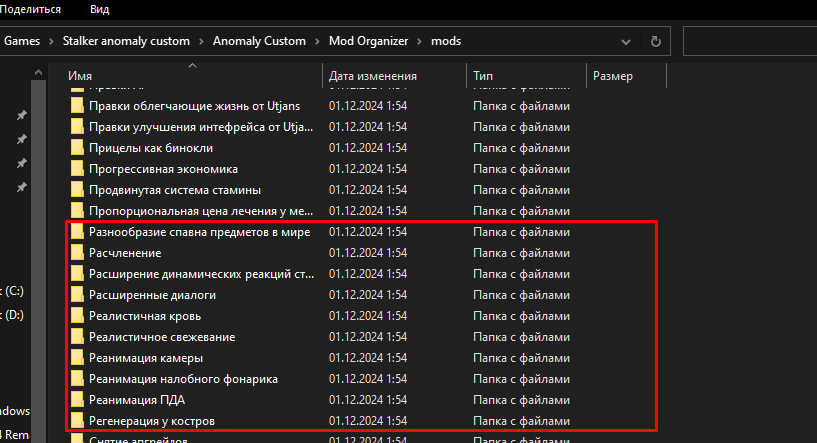Click the folder icon for Регенерация у костров
Viewport: 817px width, 443px height.
point(77,421)
